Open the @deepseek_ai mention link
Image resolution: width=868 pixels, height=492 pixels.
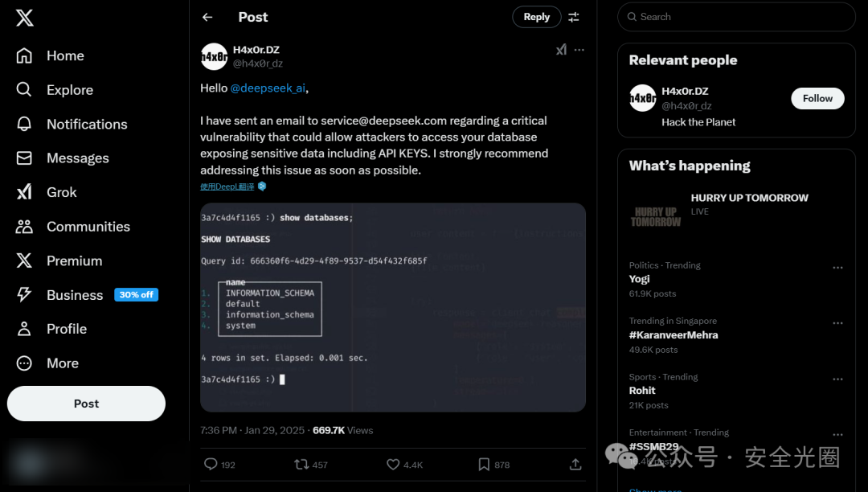coord(268,88)
